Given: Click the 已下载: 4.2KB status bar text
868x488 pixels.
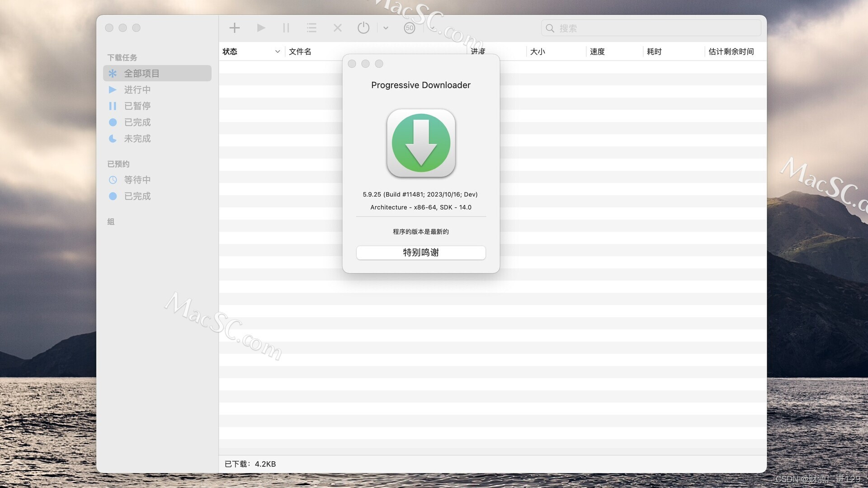Looking at the screenshot, I should pos(250,464).
